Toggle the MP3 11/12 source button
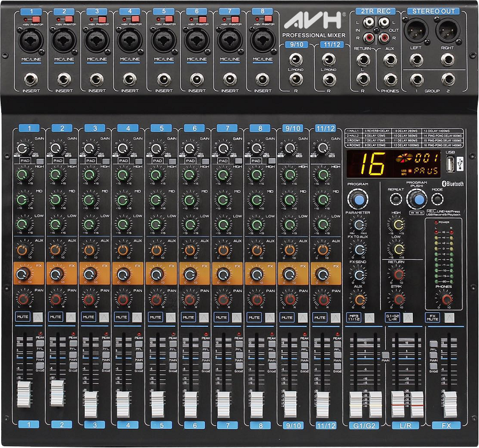 click(x=369, y=318)
